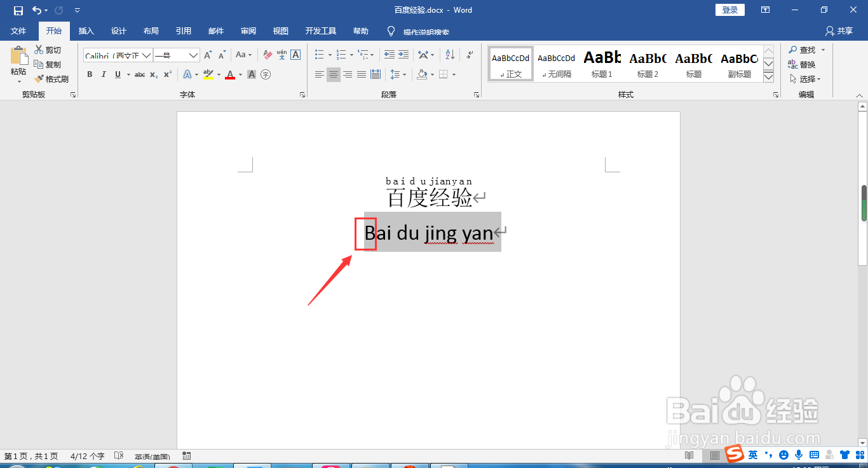Insert enclosed character (circled 字)
Screen dimensions: 868x468
click(266, 74)
